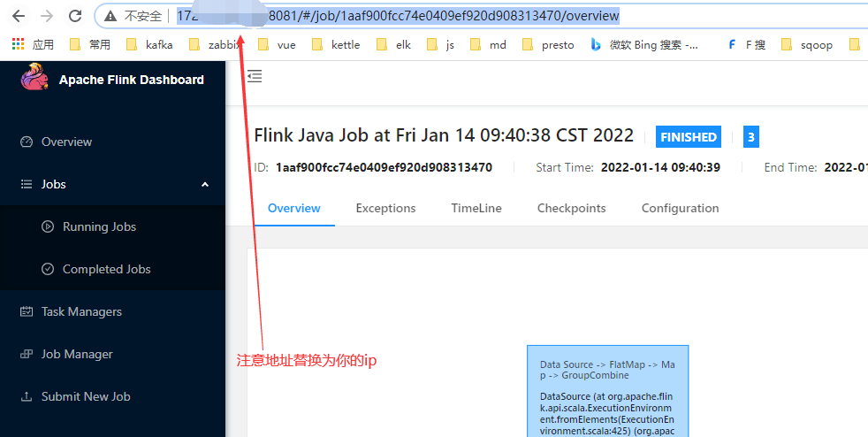The height and width of the screenshot is (437, 868).
Task: Switch to the TimeLine tab
Action: pos(476,208)
